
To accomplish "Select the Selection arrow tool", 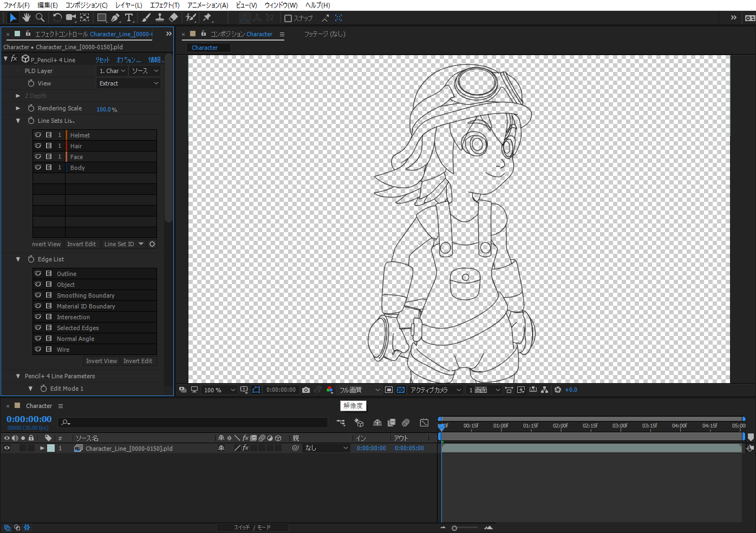I will pos(13,18).
